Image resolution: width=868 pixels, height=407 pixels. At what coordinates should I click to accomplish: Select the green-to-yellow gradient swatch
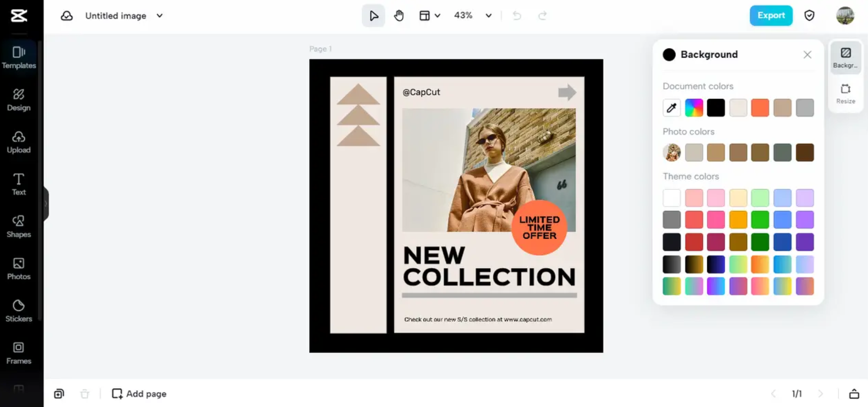(672, 286)
